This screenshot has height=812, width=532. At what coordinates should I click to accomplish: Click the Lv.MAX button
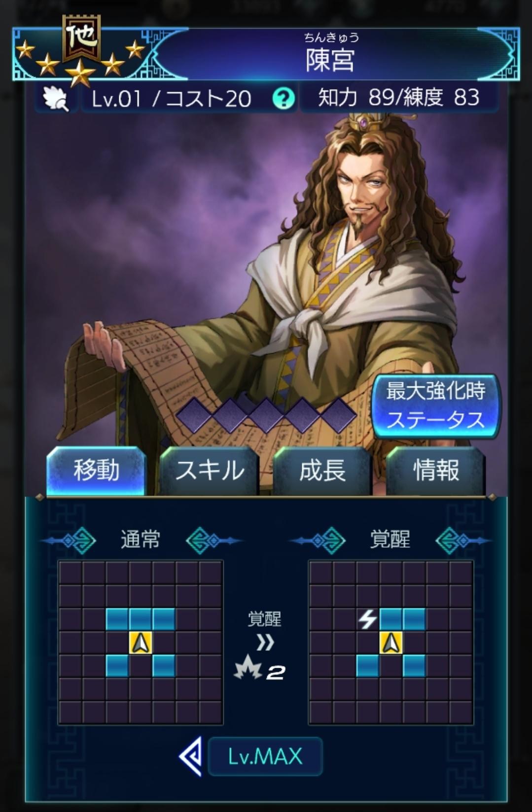[x=265, y=756]
